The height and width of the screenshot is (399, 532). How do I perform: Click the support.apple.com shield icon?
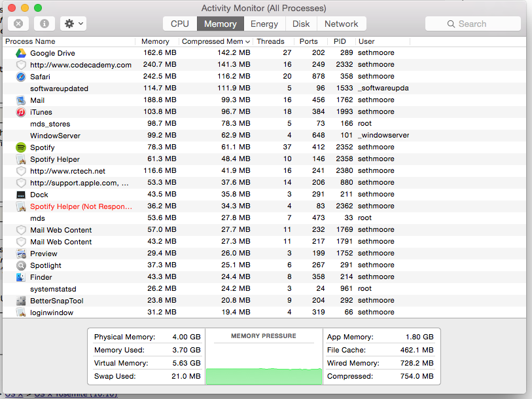point(21,183)
